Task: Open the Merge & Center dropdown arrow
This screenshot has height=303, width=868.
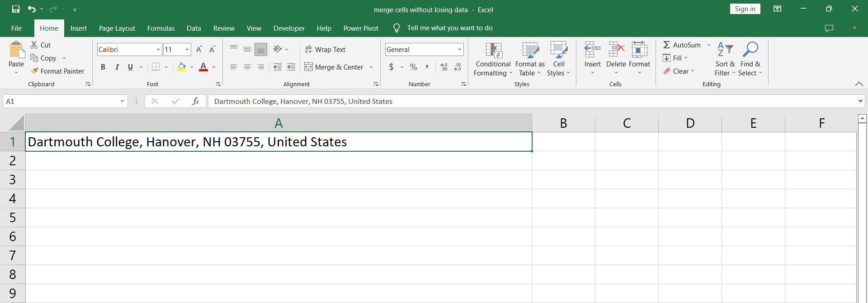Action: (x=371, y=67)
